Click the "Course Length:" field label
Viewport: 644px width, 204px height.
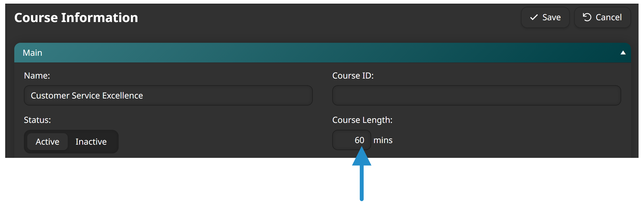(362, 120)
